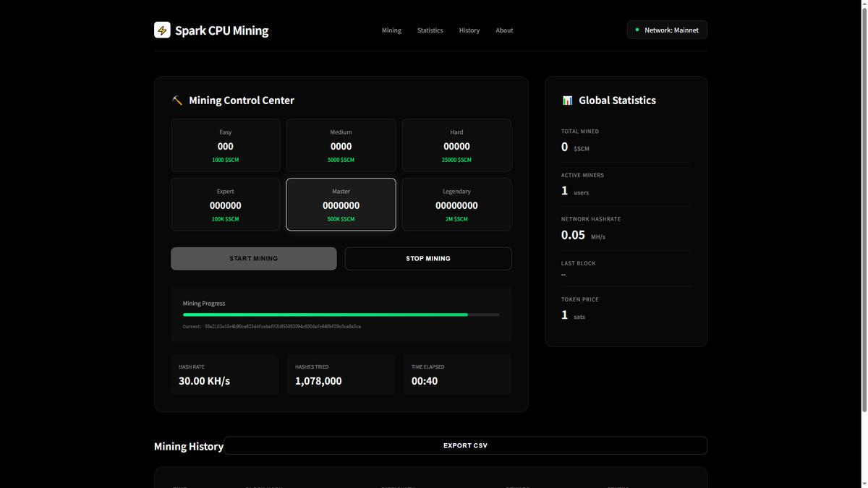Export mining history as CSV

[465, 445]
